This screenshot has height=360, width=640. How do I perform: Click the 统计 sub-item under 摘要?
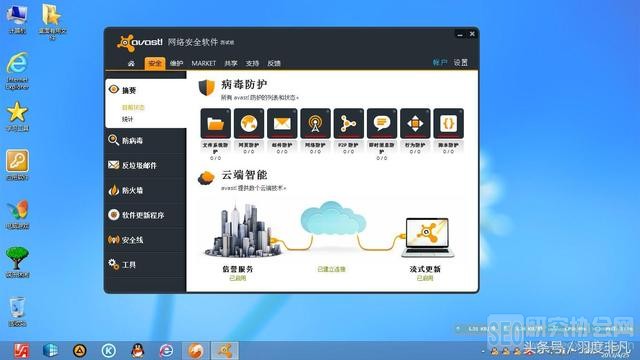coord(127,119)
